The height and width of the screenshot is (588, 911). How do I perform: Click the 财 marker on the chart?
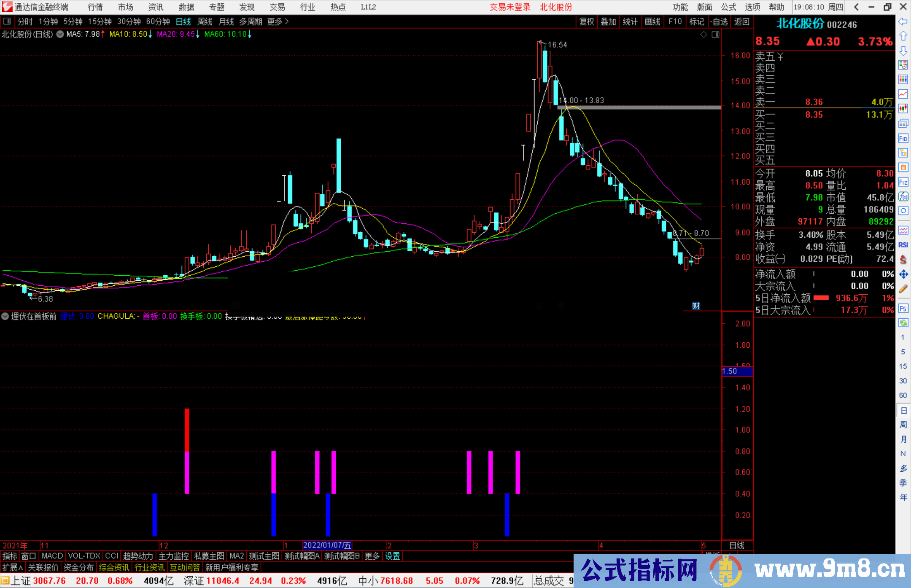coord(696,306)
